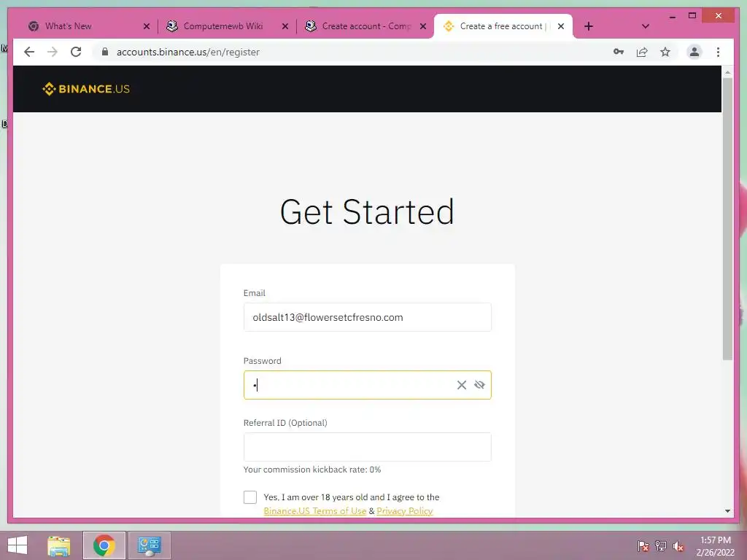Open the Action Center flag icon

coord(643,545)
